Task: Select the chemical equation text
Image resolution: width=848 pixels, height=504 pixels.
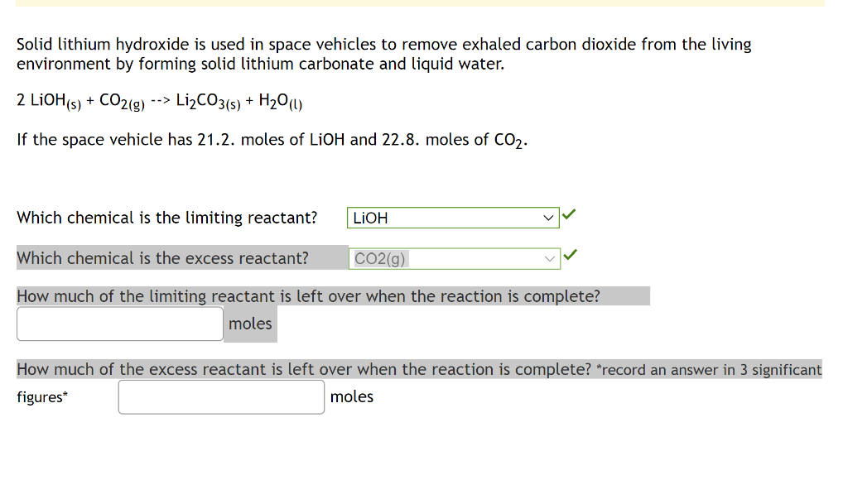Action: point(157,99)
